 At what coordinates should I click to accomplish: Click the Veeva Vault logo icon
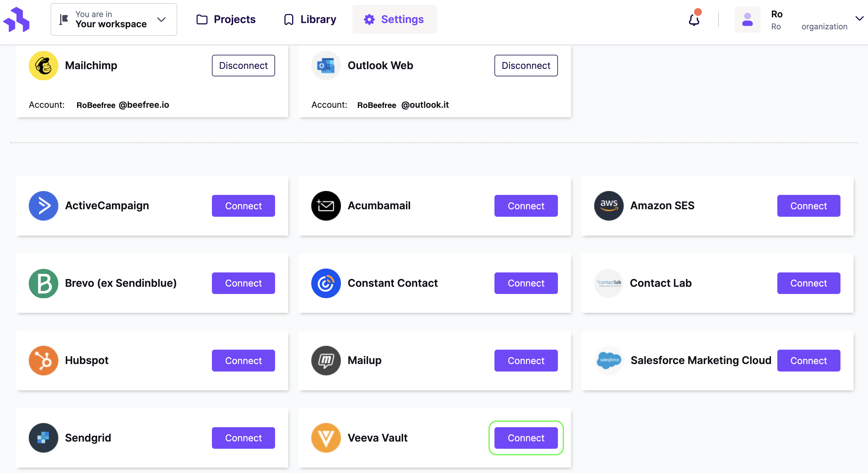326,438
